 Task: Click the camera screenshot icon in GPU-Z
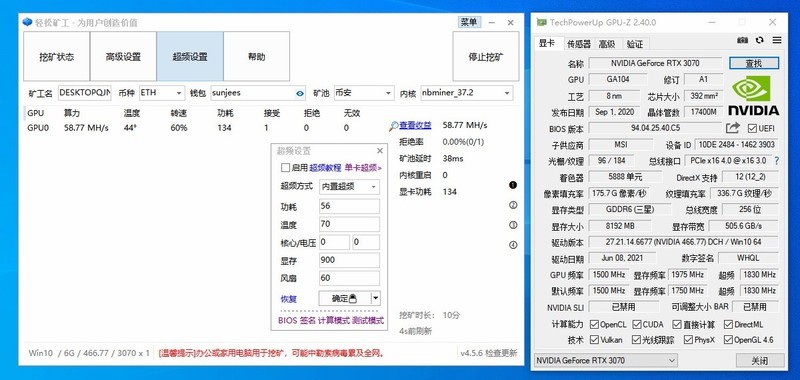[x=742, y=40]
